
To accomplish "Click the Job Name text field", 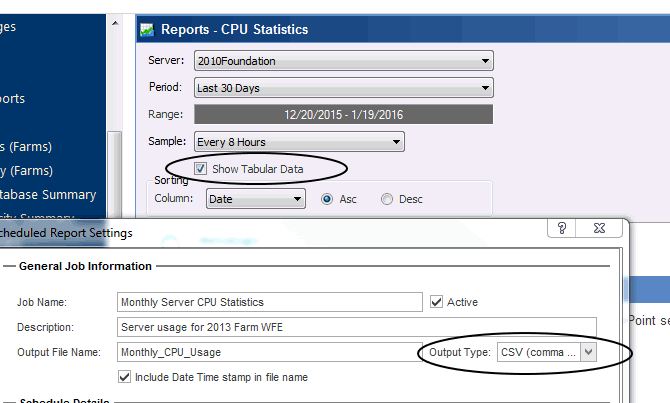I will tap(269, 302).
